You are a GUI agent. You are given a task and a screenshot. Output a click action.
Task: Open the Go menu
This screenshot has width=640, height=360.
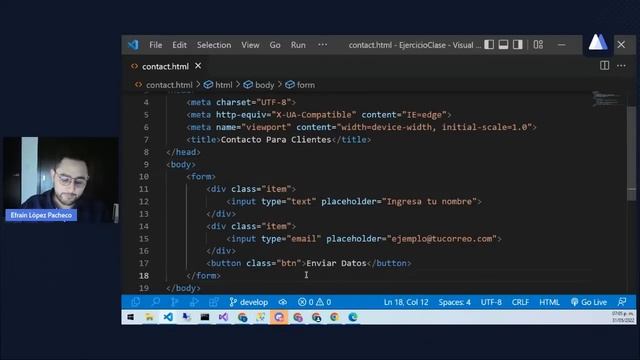tap(275, 45)
